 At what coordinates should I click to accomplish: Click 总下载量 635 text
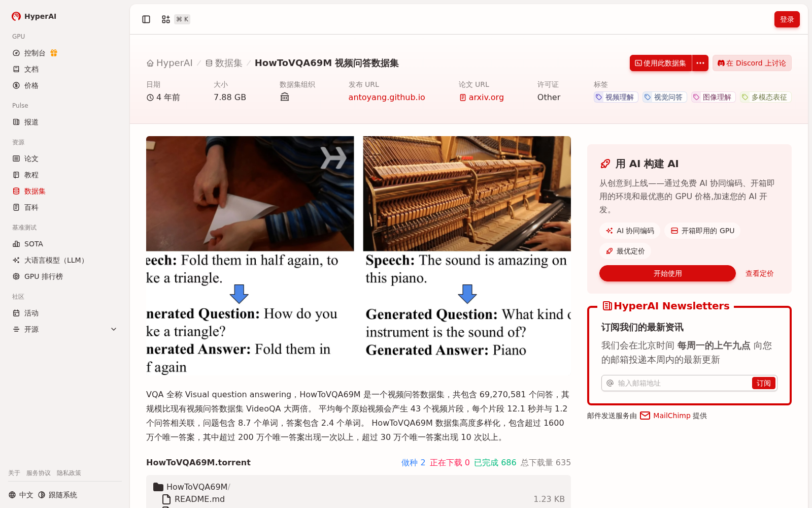[x=546, y=462]
